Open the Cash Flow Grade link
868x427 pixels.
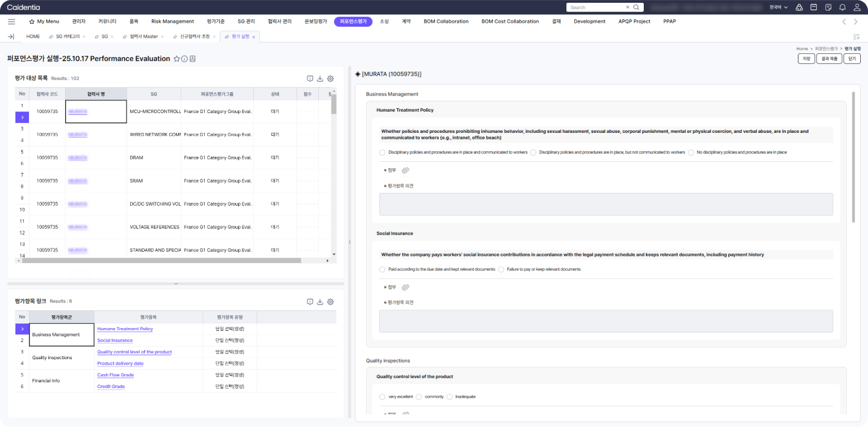tap(115, 375)
